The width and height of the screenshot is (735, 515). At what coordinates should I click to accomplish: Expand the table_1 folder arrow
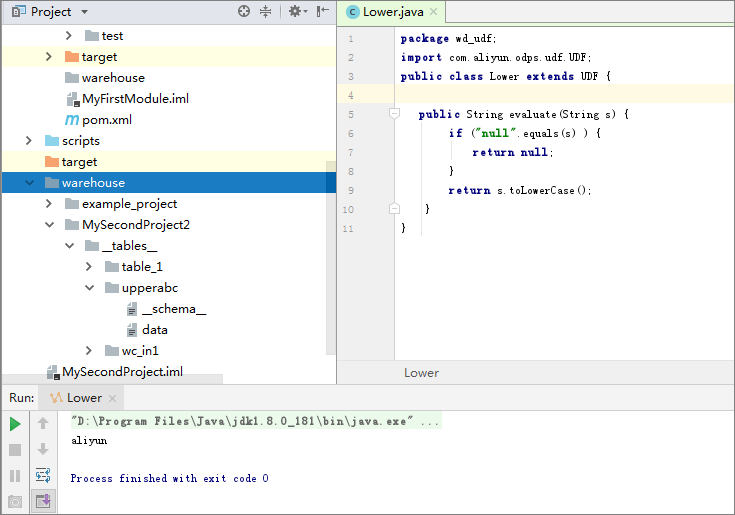89,267
